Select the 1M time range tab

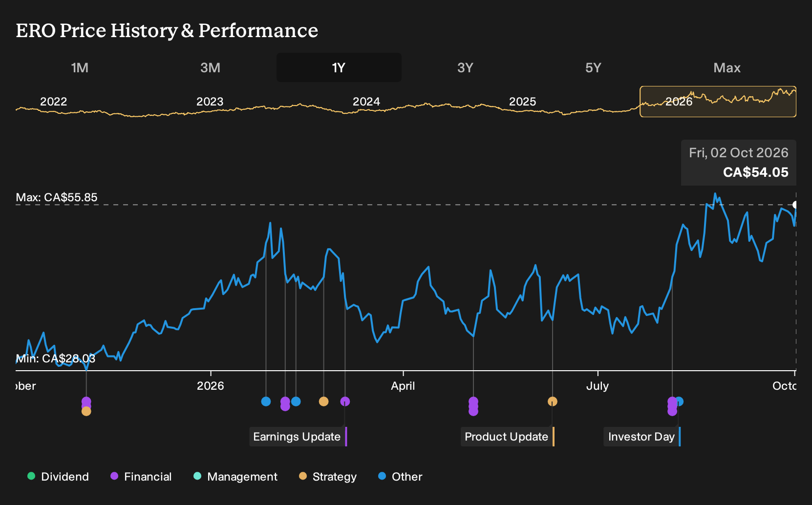80,67
